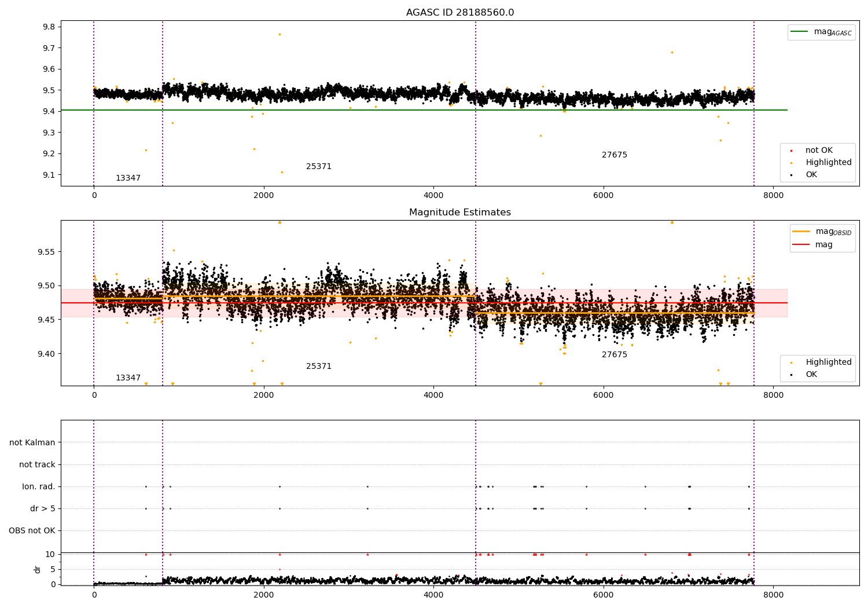Click the '27675' label in the middle plot
The image size is (868, 608).
click(x=615, y=355)
